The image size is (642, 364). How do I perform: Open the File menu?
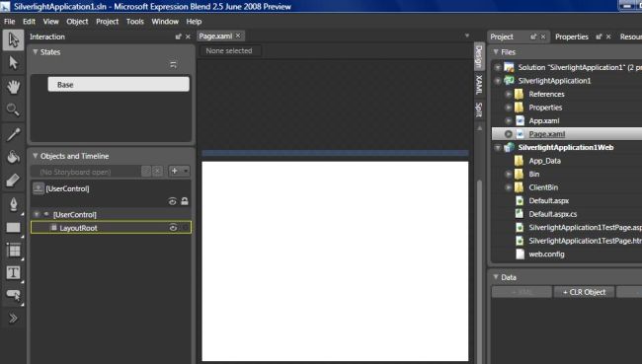coord(10,22)
